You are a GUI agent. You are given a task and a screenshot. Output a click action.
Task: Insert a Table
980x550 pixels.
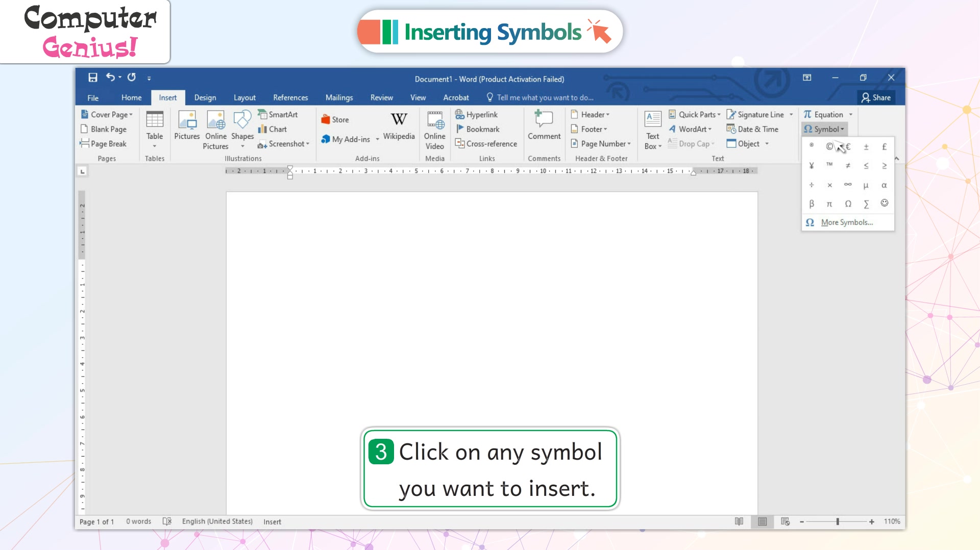point(155,130)
